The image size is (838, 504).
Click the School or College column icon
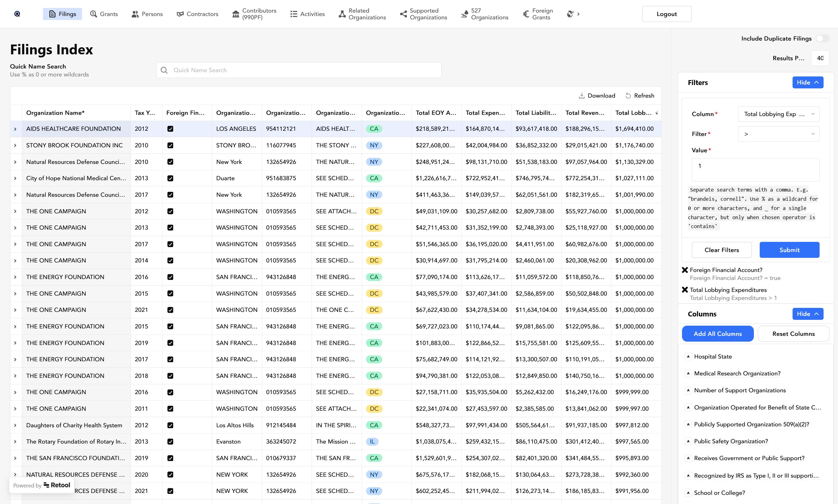pyautogui.click(x=688, y=492)
